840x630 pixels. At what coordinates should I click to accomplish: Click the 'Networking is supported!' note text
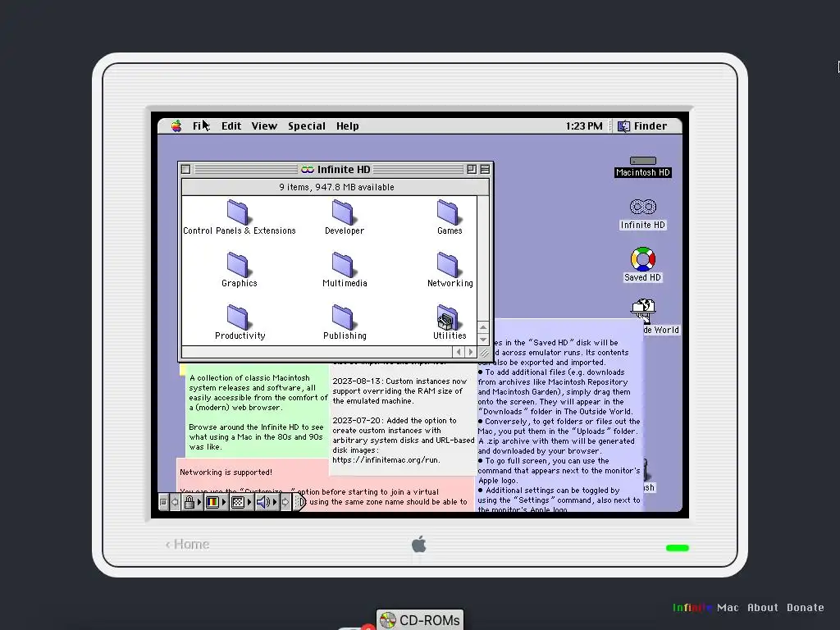point(226,472)
